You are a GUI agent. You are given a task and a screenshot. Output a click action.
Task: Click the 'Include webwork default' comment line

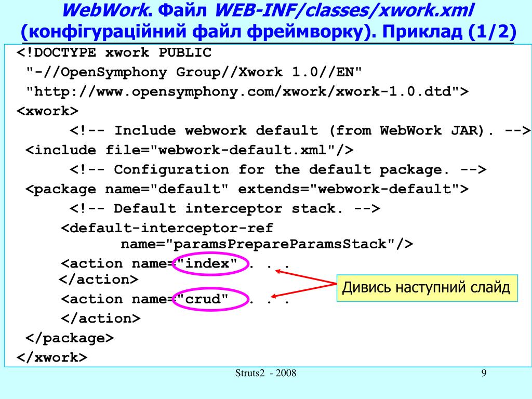point(300,130)
